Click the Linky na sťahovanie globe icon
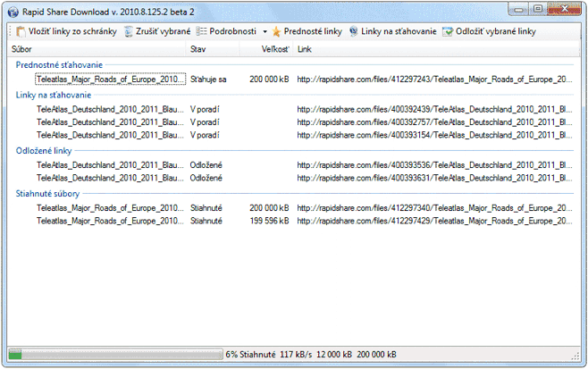The height and width of the screenshot is (369, 588). 354,31
